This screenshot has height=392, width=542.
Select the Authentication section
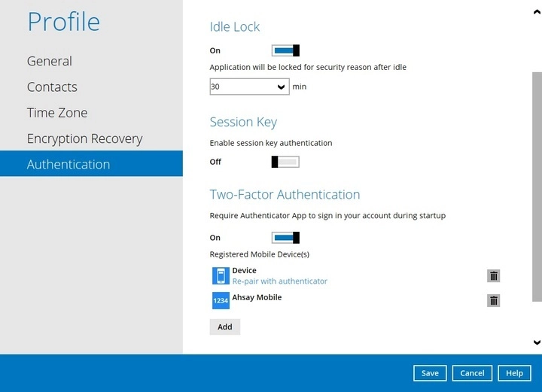pos(69,164)
